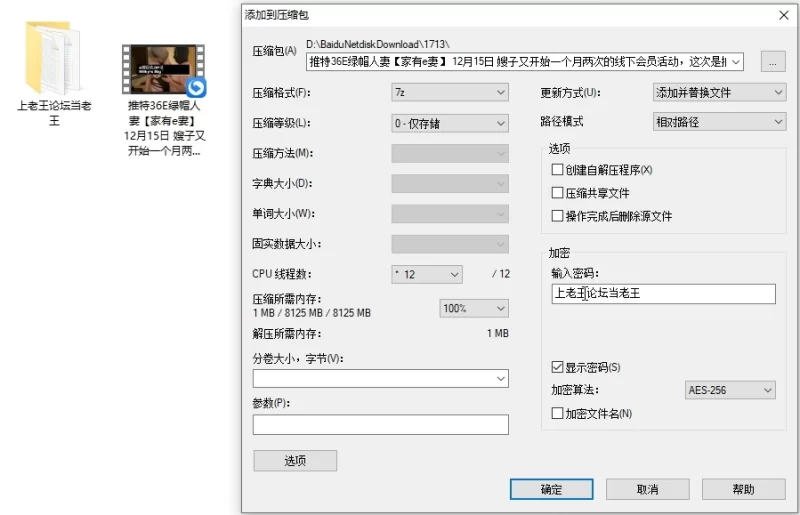
Task: Click the browse button next to the archive name
Action: pos(773,62)
